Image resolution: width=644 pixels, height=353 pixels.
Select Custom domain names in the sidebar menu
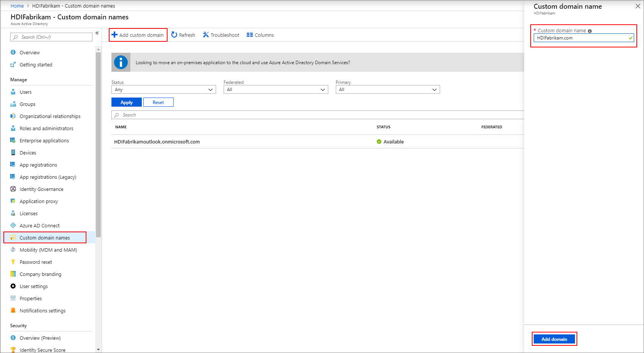point(44,238)
